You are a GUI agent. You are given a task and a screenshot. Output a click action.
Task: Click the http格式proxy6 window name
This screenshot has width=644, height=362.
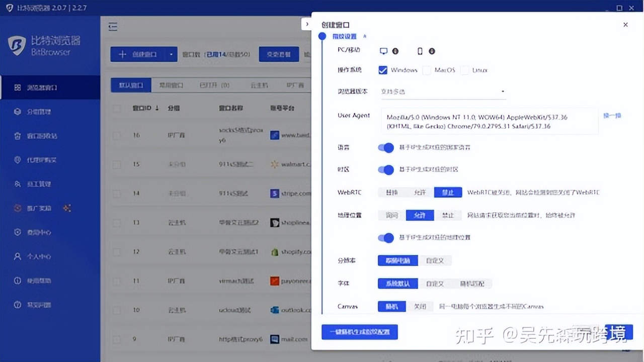coord(241,339)
